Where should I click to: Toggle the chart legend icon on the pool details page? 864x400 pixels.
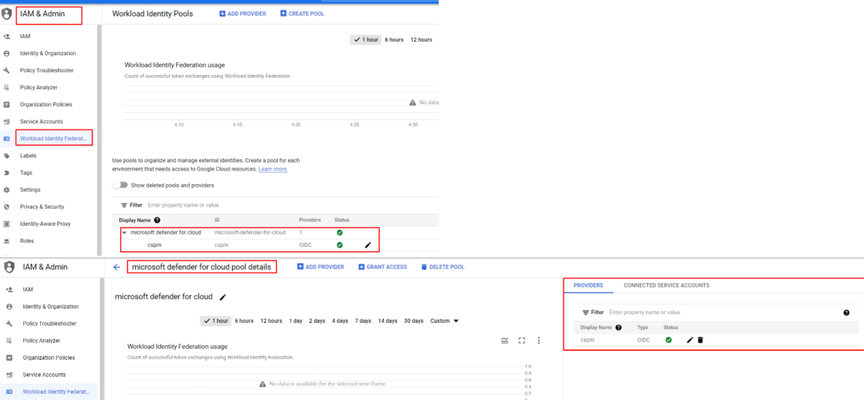tap(505, 340)
